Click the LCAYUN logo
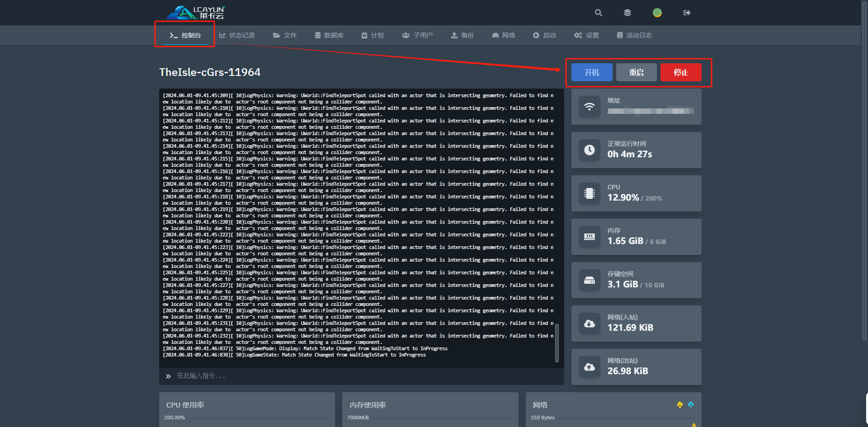Screen dimensions: 868x427 point(196,12)
